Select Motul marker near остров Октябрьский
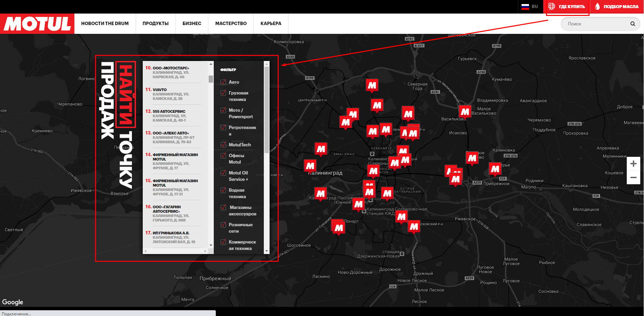The width and height of the screenshot is (644, 316). 387,194
